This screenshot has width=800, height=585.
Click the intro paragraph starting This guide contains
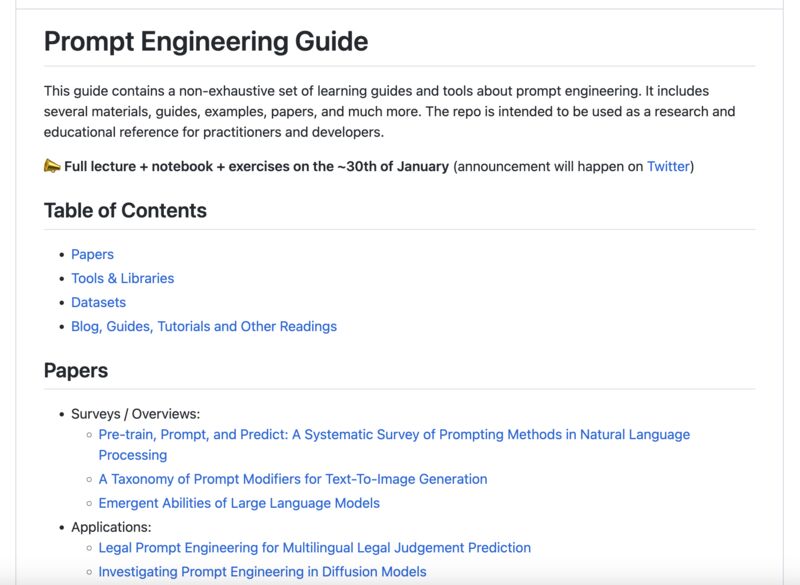click(390, 112)
